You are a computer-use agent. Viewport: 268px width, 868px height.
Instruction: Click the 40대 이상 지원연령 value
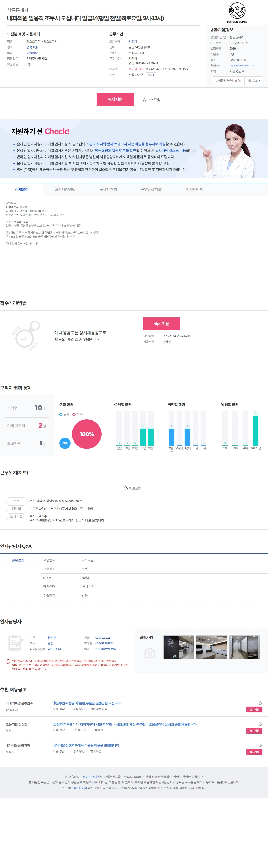click(x=88, y=587)
